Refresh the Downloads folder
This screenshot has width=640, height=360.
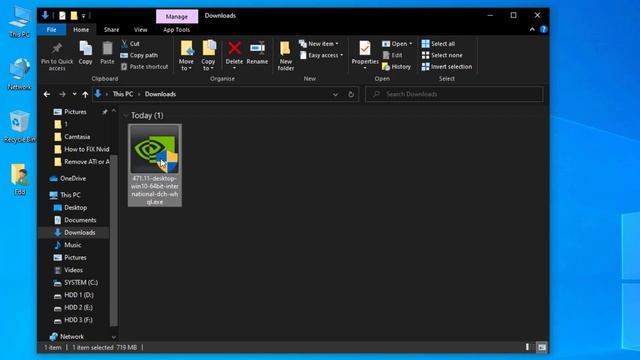click(351, 94)
